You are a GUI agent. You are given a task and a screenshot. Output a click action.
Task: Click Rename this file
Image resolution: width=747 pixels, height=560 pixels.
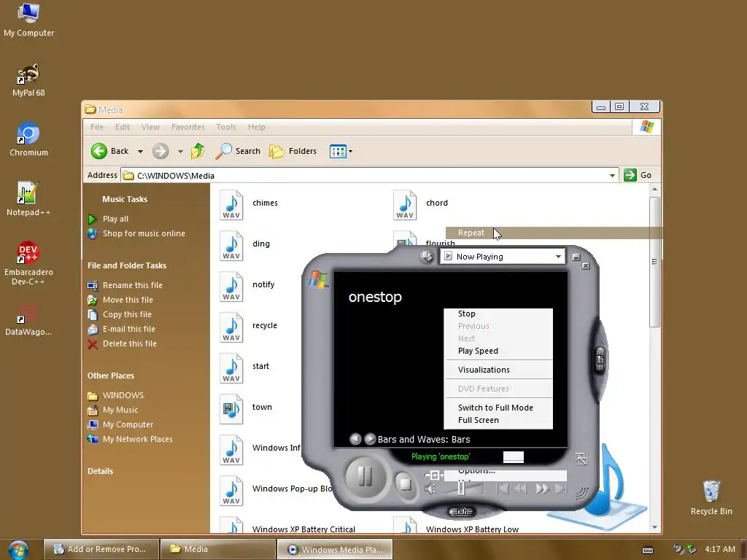133,285
